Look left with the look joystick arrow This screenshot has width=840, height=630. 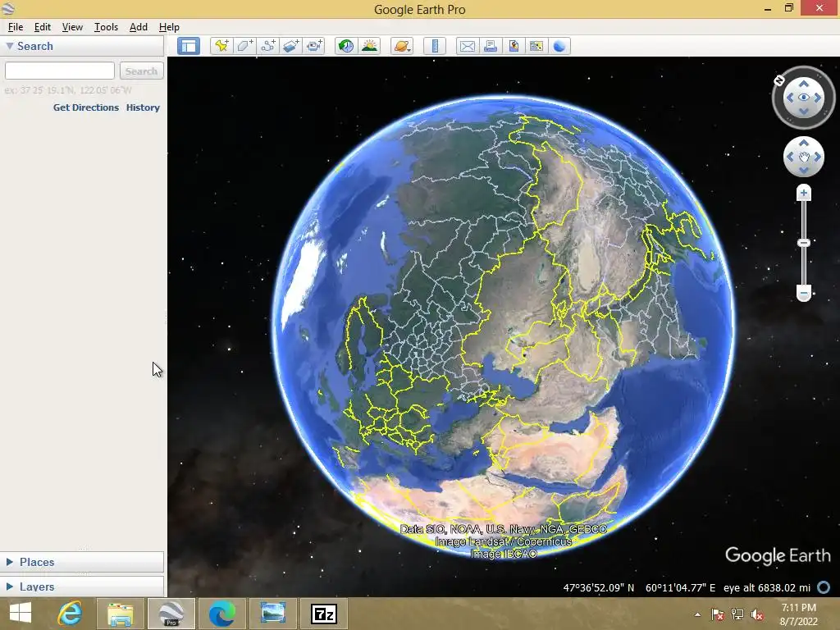(x=790, y=98)
